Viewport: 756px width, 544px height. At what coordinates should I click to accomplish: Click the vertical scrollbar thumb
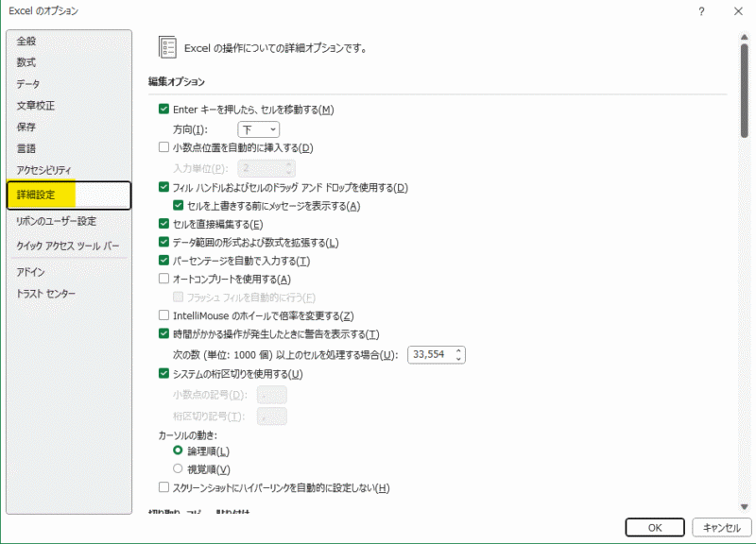[745, 91]
